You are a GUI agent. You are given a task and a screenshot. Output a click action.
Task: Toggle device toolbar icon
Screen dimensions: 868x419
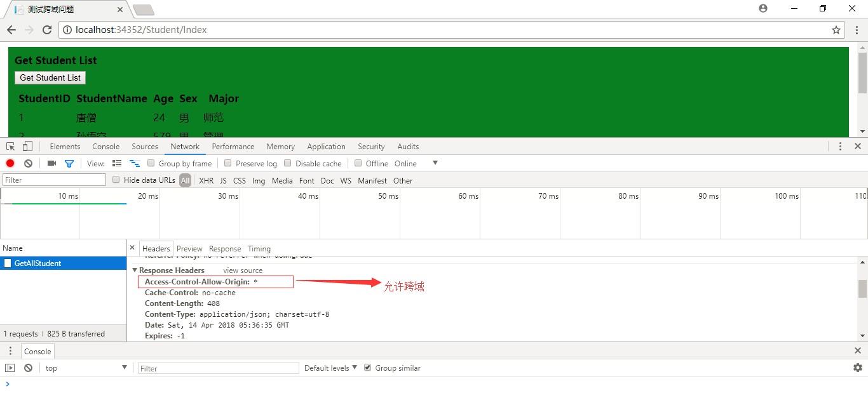(27, 146)
